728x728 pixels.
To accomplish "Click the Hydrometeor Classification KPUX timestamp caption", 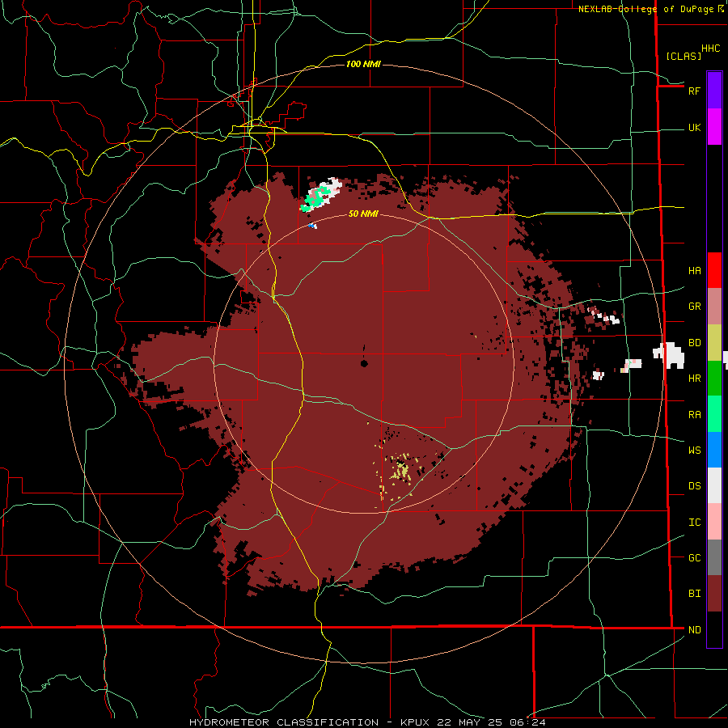I will (368, 722).
